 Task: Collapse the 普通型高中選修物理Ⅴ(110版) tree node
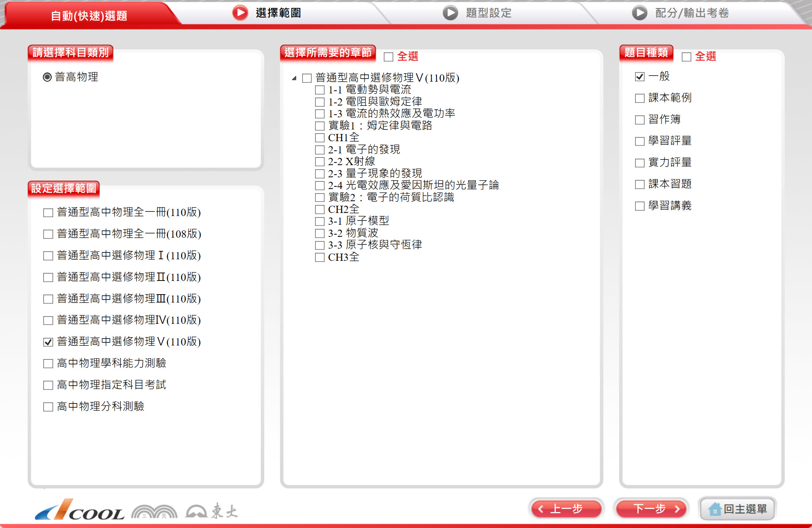294,78
